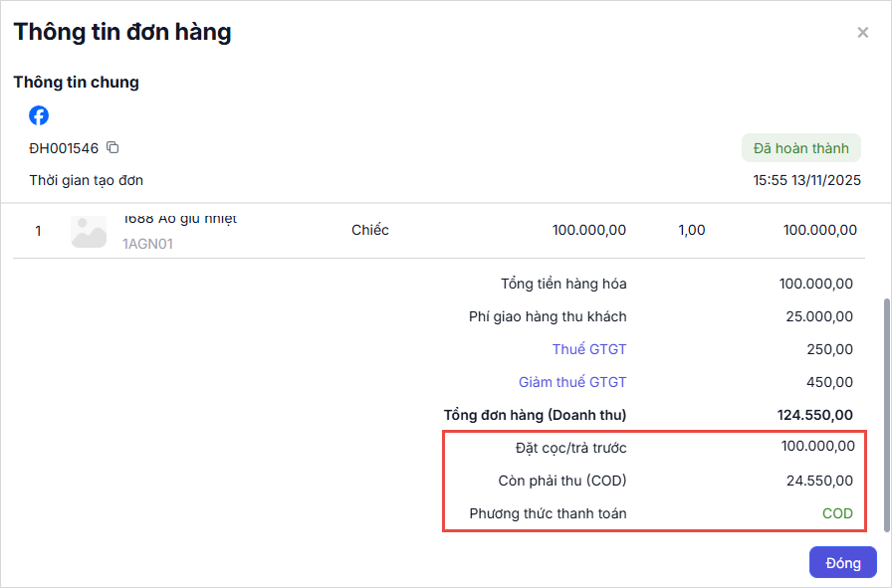Click the green COD payment method value
Image resolution: width=892 pixels, height=588 pixels.
837,513
